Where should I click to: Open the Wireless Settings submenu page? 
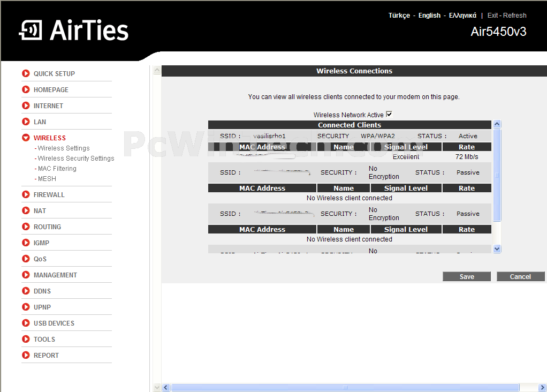[64, 148]
